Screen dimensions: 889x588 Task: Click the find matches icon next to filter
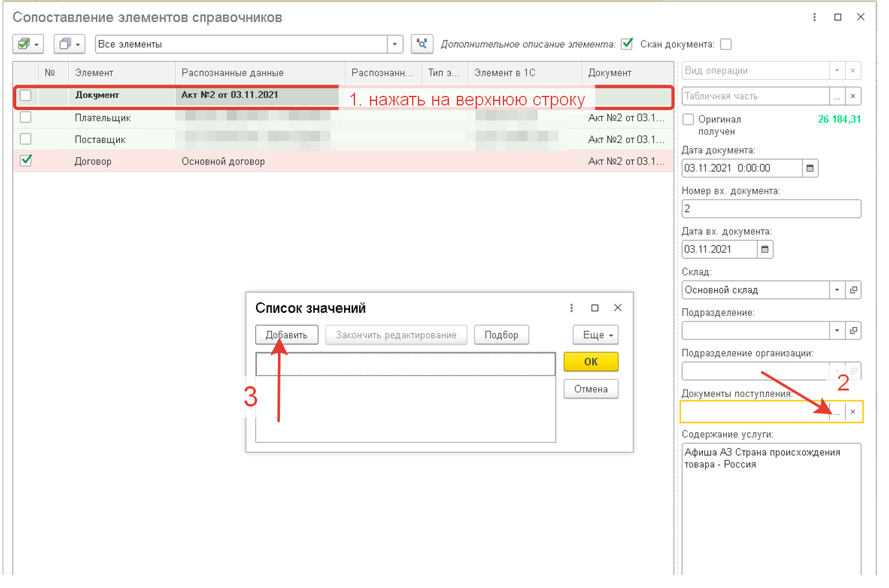422,44
